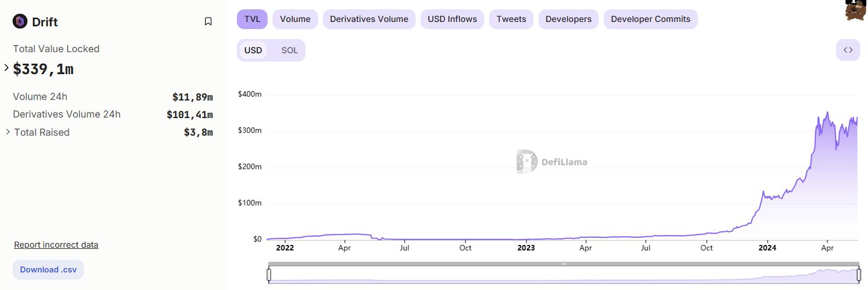Click the $339,1m TVL value
This screenshot has width=868, height=290.
click(x=43, y=69)
